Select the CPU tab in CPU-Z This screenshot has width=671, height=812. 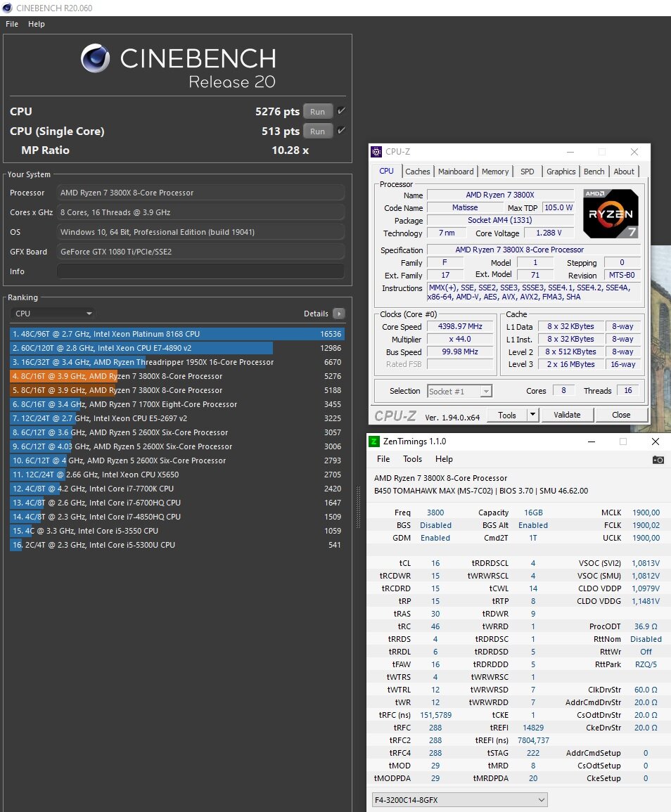(387, 171)
